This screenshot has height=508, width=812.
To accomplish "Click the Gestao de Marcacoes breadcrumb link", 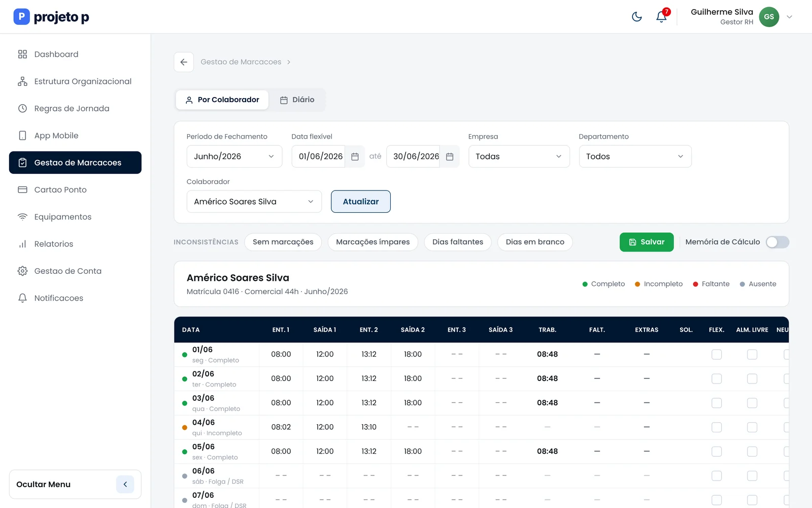I will click(241, 62).
